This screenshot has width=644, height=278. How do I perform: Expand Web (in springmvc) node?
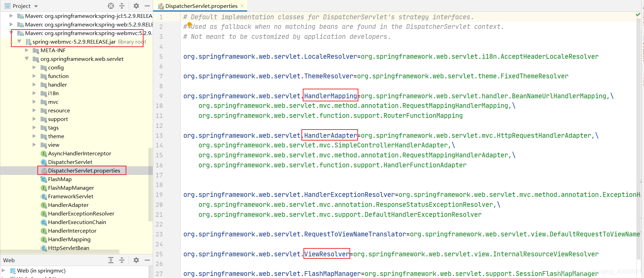click(3, 270)
